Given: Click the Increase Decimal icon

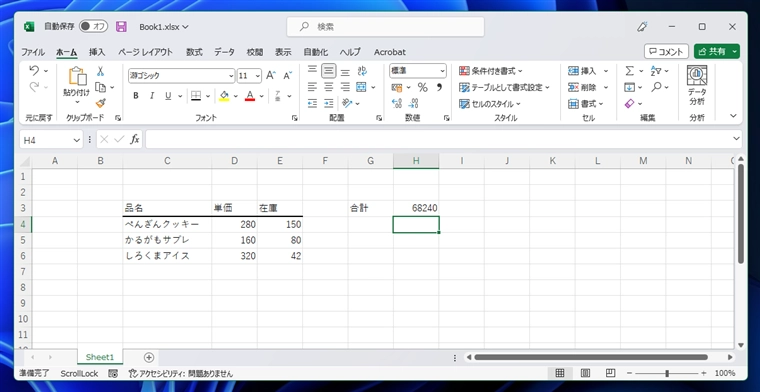Looking at the screenshot, I should click(397, 103).
